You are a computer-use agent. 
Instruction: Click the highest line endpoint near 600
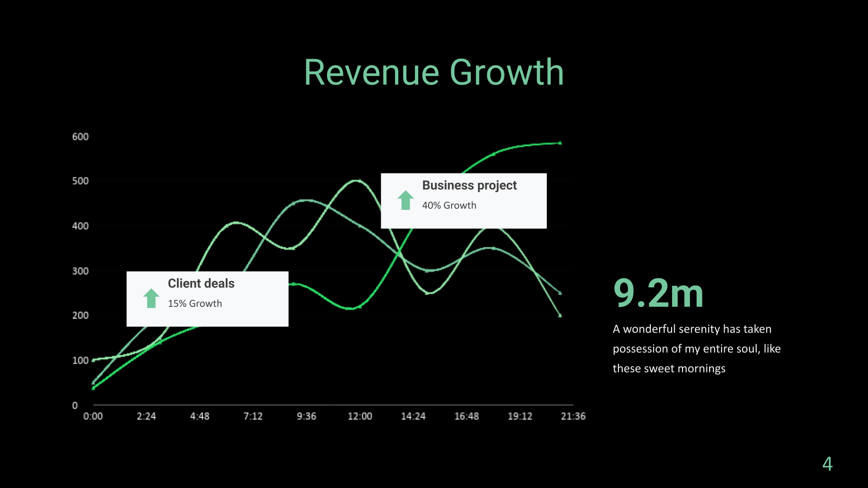560,143
